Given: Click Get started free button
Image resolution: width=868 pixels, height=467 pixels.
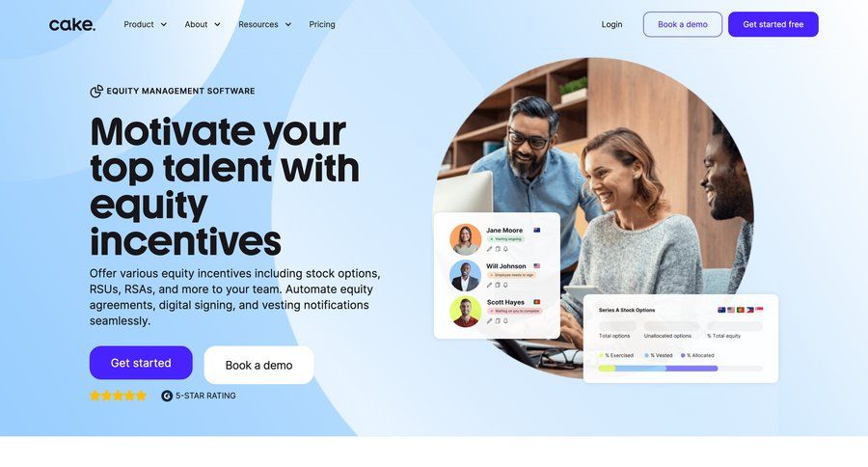Looking at the screenshot, I should [773, 24].
